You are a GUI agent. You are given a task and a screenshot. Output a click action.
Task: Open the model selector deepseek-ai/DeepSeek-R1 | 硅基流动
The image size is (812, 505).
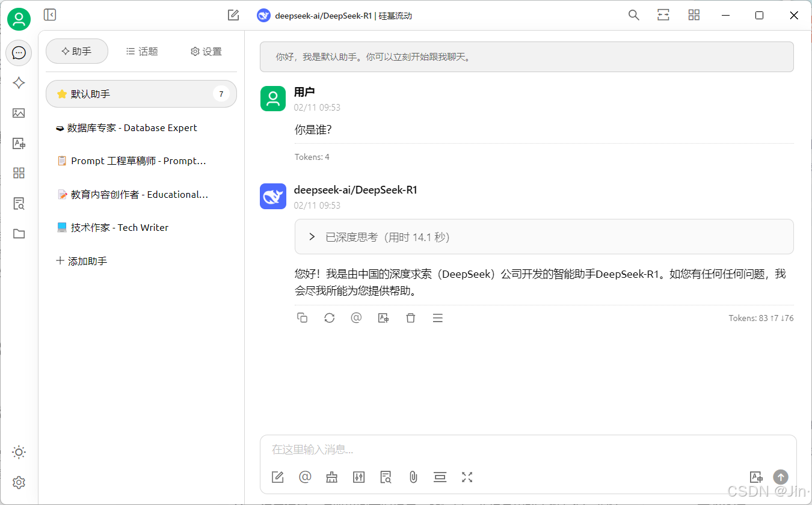coord(335,16)
